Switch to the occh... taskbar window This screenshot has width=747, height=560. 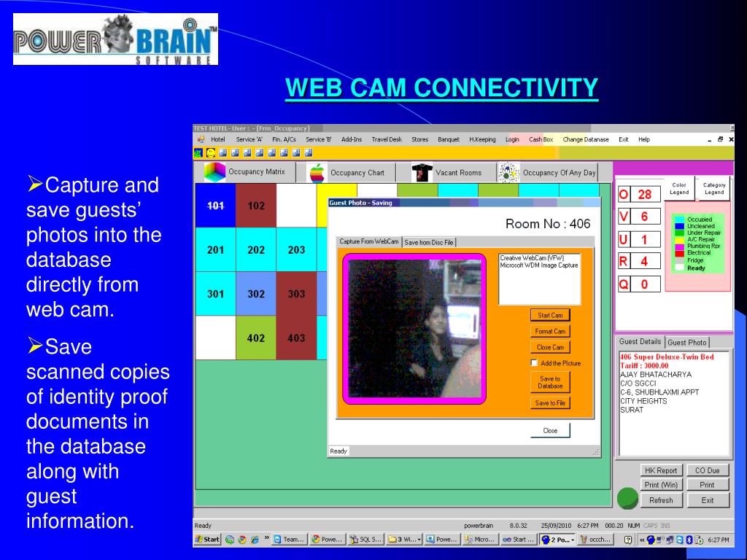point(595,540)
